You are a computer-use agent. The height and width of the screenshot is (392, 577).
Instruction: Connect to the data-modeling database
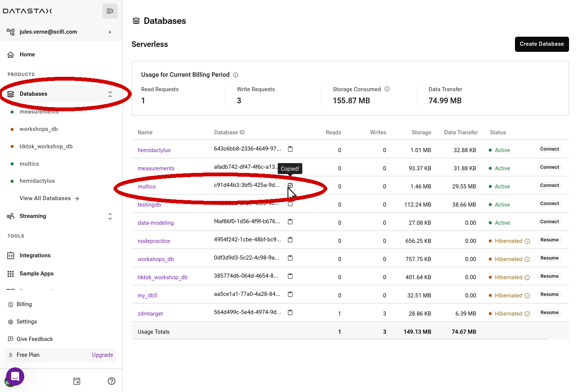549,222
